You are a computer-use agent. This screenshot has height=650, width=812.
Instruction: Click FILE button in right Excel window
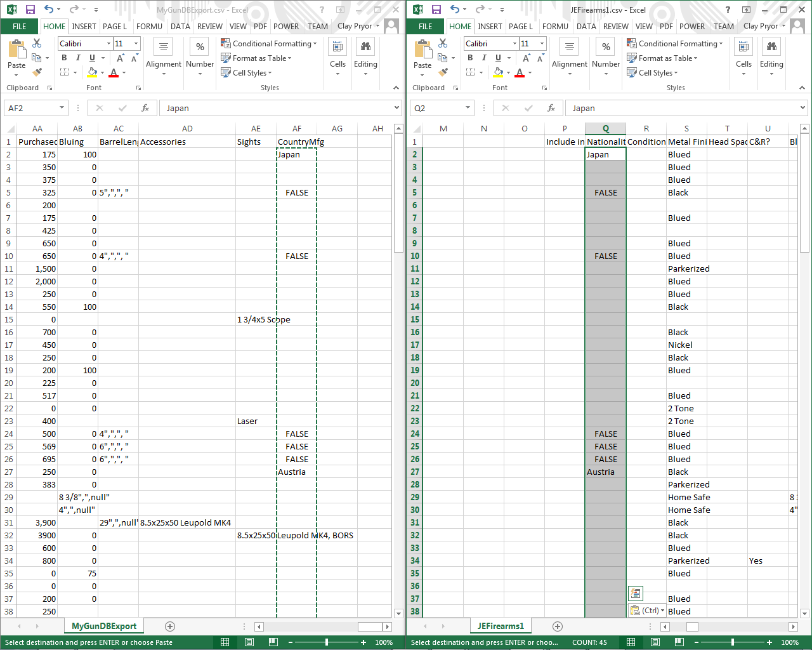(425, 27)
